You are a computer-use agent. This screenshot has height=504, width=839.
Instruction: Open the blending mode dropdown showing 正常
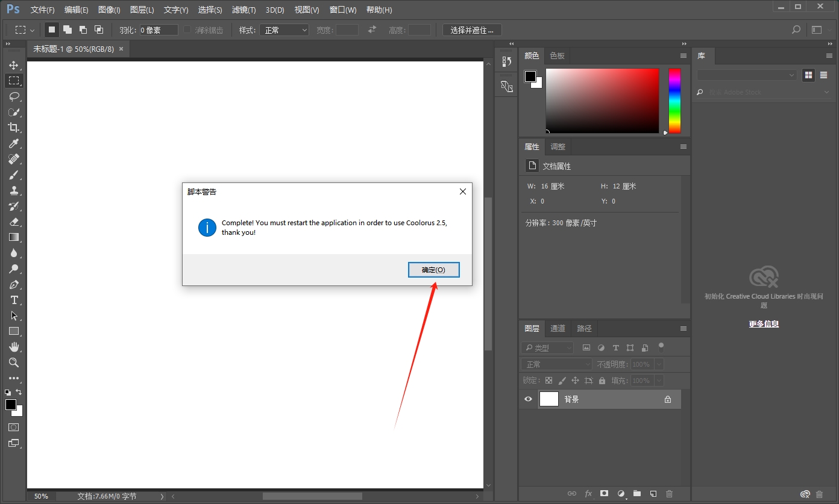pyautogui.click(x=556, y=364)
